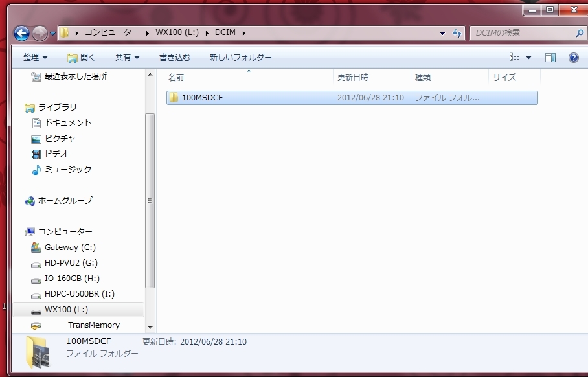Click the ファイル フォル... type cell
The height and width of the screenshot is (377, 588).
(x=447, y=98)
